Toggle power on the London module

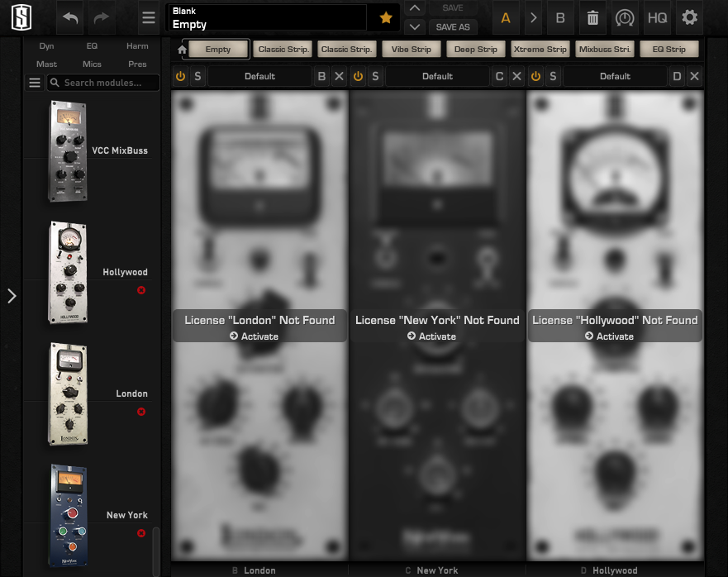(180, 76)
